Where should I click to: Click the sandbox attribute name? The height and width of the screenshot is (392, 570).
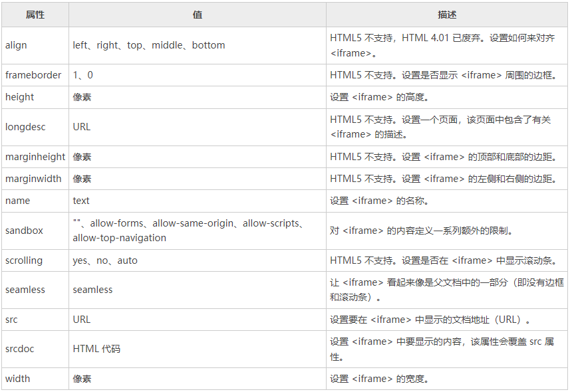[24, 231]
